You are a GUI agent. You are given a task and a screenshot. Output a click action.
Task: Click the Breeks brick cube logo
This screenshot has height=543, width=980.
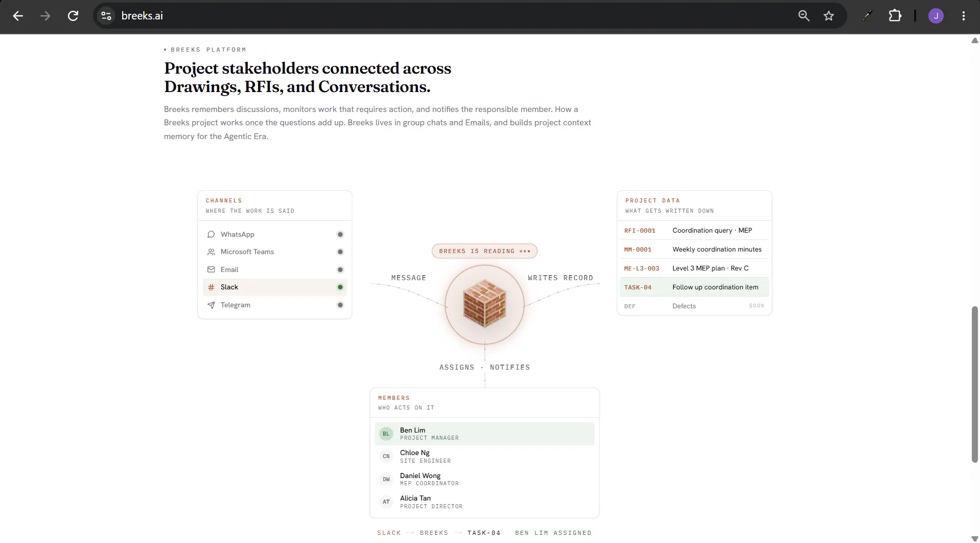[x=484, y=304]
